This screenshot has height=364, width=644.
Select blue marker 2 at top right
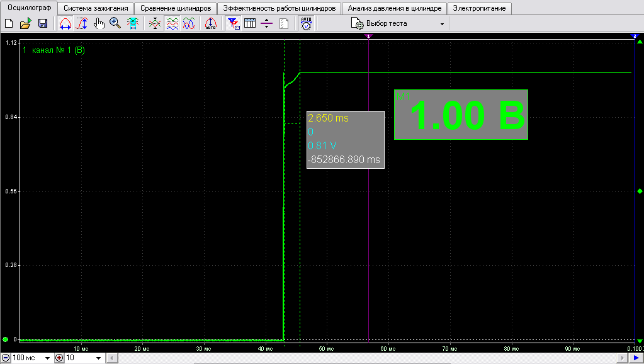coord(635,36)
